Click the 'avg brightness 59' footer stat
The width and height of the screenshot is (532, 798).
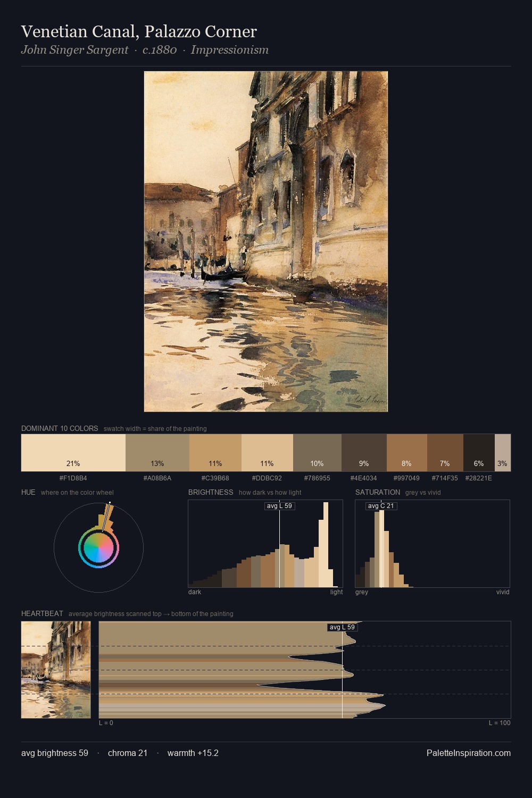click(x=55, y=753)
